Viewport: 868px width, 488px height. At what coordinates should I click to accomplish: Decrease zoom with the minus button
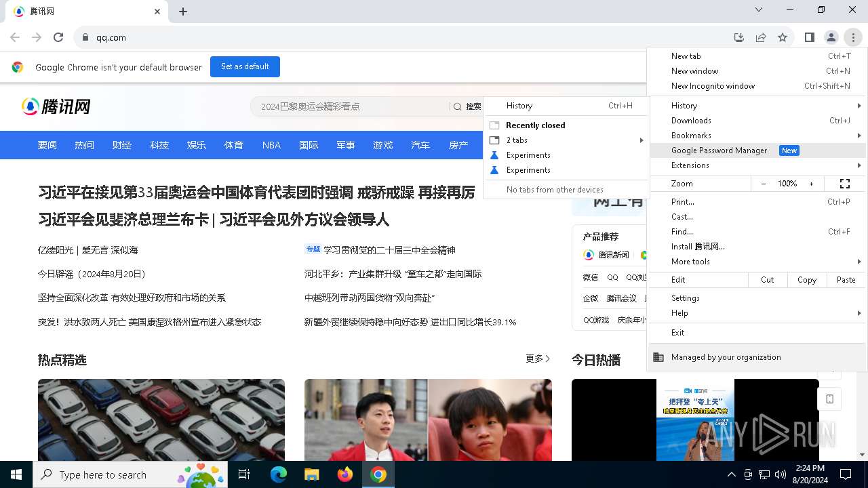[x=764, y=184]
